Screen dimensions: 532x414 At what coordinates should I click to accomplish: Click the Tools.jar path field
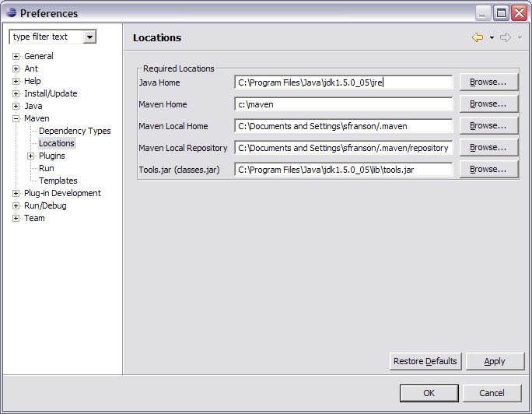(x=343, y=170)
